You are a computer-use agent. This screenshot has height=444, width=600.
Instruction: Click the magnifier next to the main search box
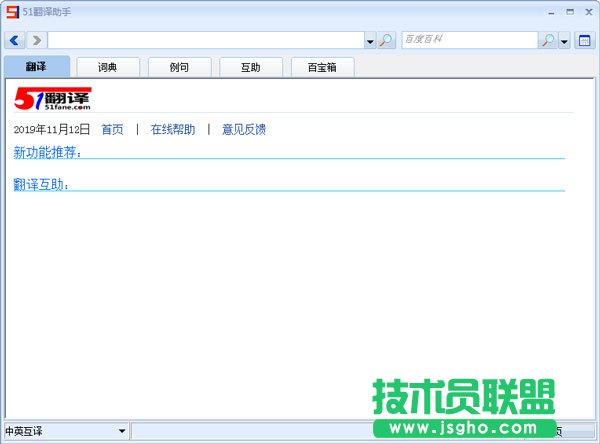coord(386,40)
